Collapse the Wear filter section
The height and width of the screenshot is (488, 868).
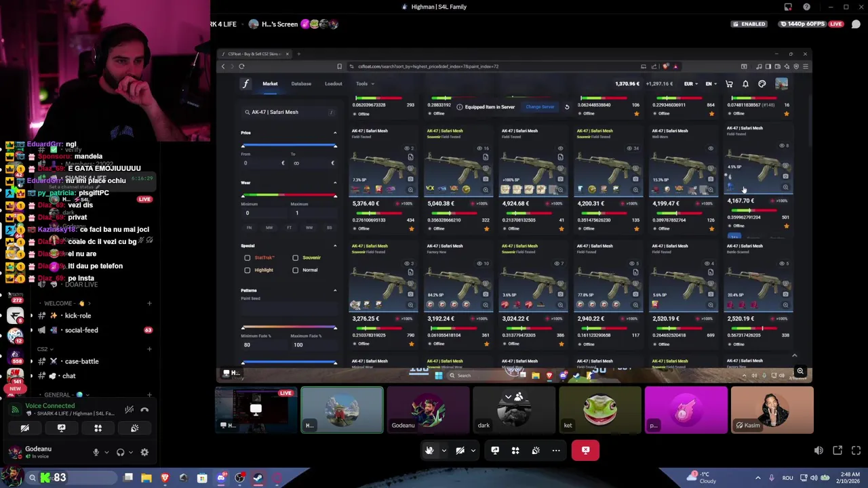click(x=334, y=183)
